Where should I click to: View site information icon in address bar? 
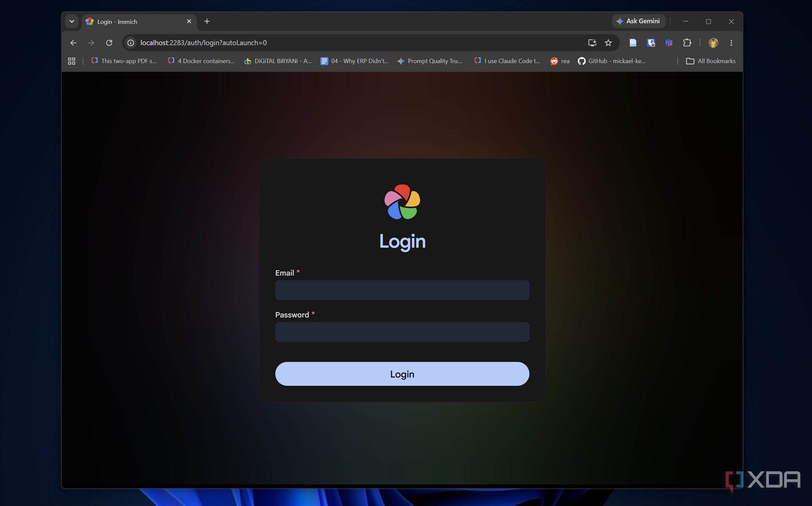point(131,43)
